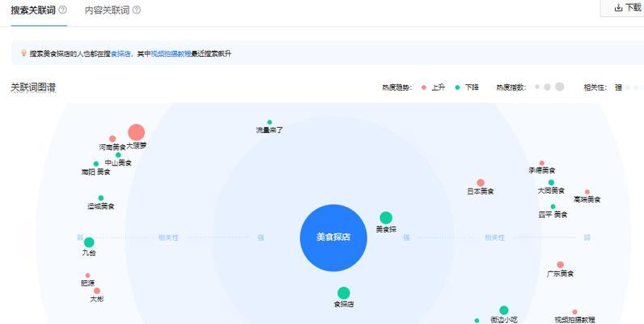
Task: Click the lightbulb tip icon
Action: pos(23,53)
